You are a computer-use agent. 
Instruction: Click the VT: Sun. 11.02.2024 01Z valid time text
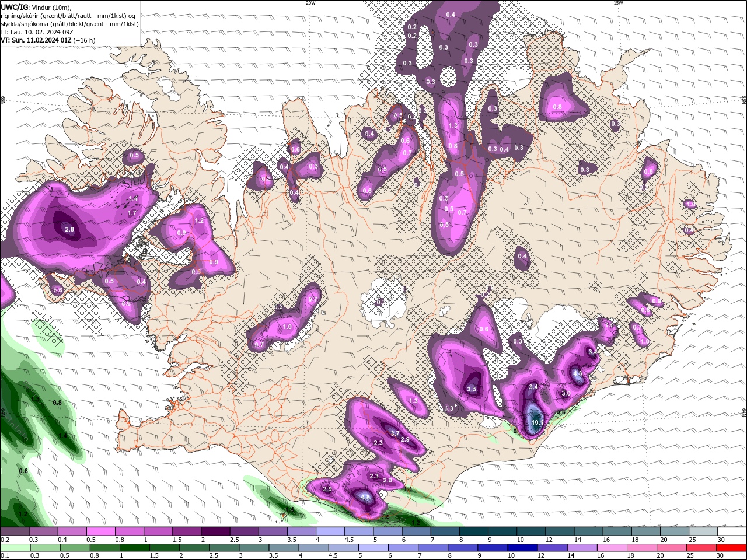pos(36,40)
